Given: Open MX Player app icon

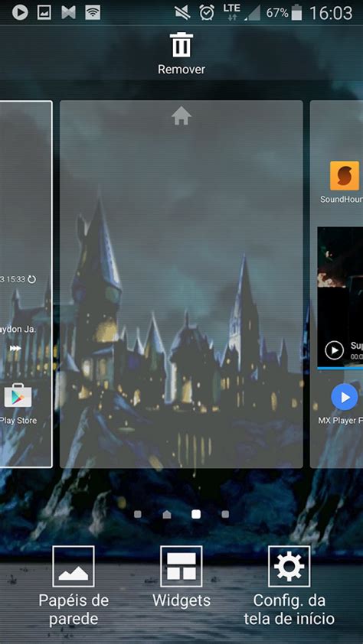Looking at the screenshot, I should (x=345, y=397).
